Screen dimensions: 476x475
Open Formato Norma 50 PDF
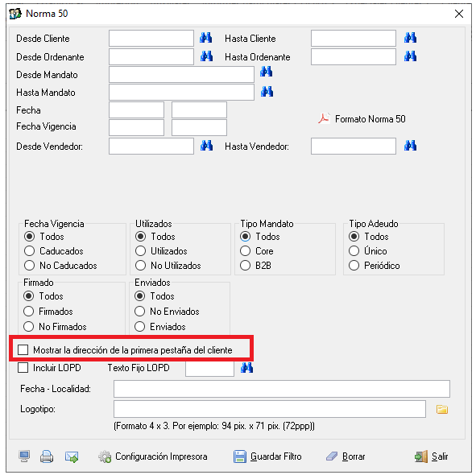click(362, 118)
